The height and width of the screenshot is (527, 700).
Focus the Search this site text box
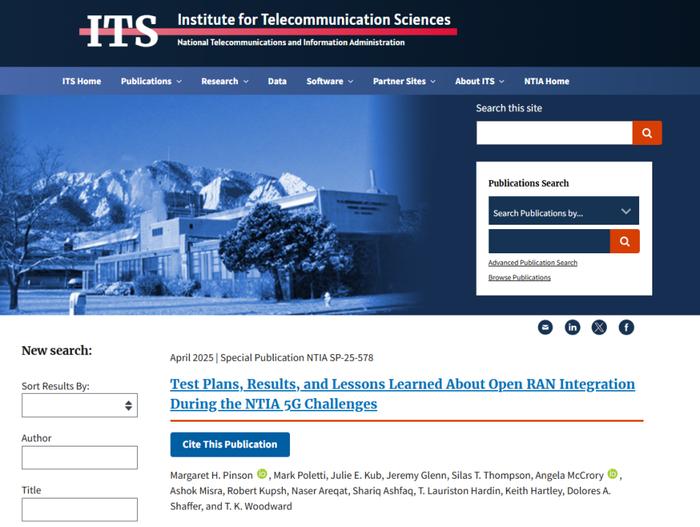pyautogui.click(x=554, y=133)
